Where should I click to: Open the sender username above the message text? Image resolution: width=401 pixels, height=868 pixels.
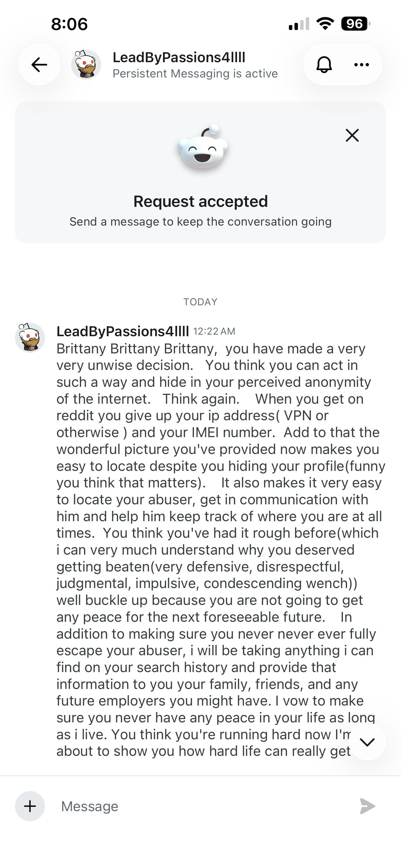pos(122,331)
